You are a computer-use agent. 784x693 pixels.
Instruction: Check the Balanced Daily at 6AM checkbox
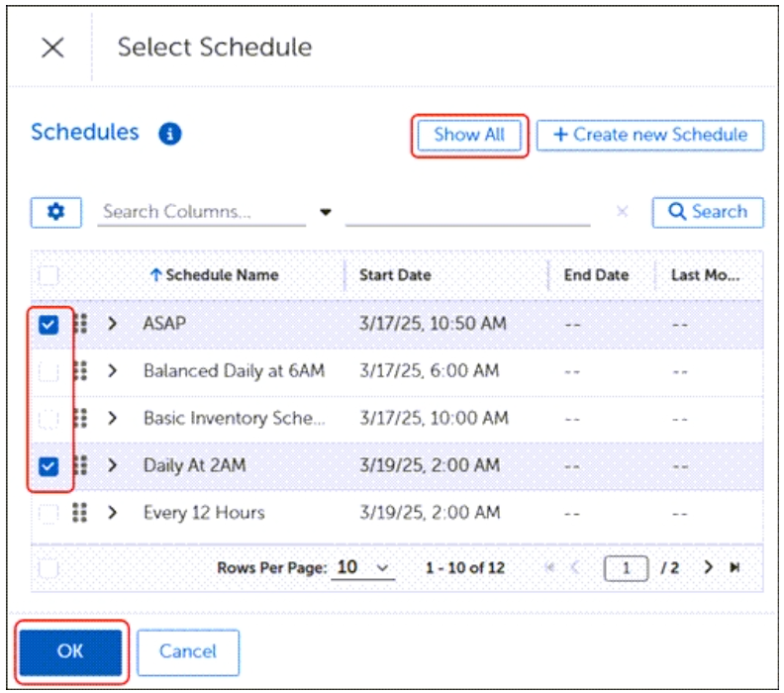click(49, 371)
